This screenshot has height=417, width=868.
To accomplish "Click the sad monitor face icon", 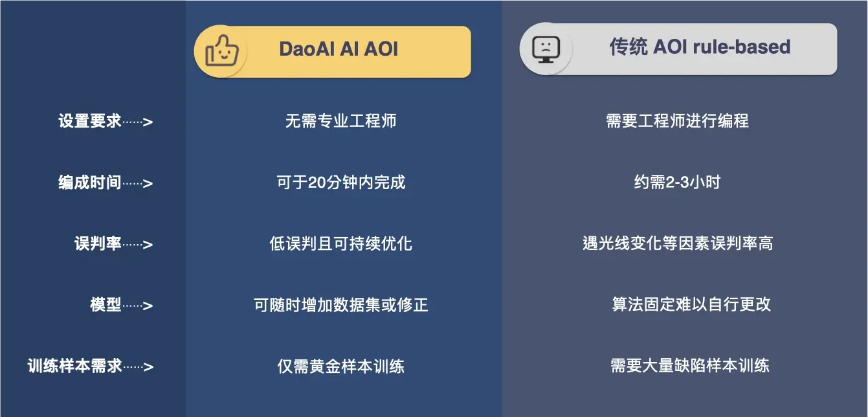I will pyautogui.click(x=545, y=49).
